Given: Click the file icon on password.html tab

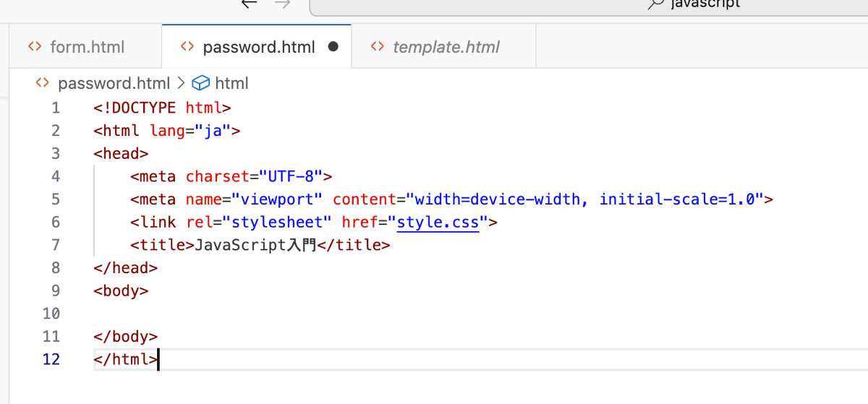Looking at the screenshot, I should (x=187, y=47).
